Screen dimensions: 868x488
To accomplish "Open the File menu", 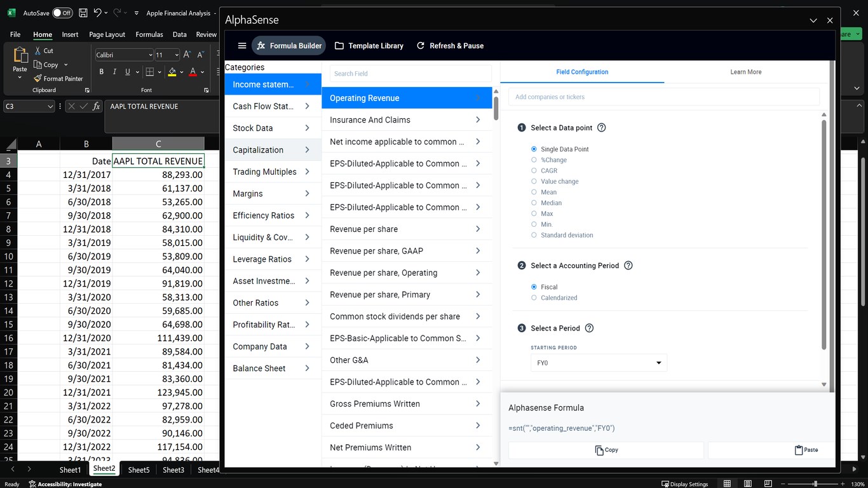I will click(x=15, y=34).
